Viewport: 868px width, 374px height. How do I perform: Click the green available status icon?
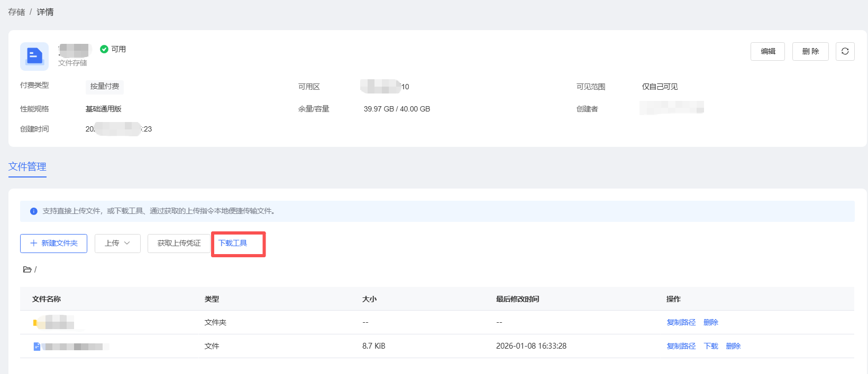point(104,49)
